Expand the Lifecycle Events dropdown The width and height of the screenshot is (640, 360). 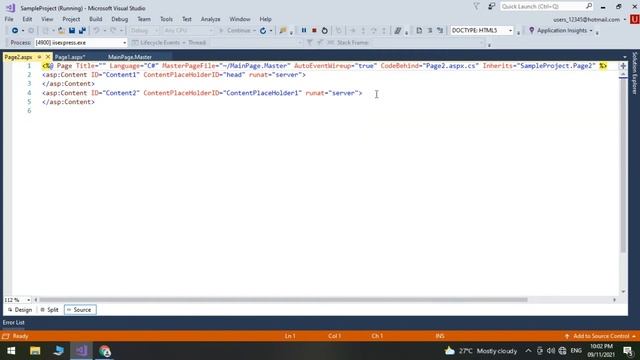pyautogui.click(x=184, y=42)
